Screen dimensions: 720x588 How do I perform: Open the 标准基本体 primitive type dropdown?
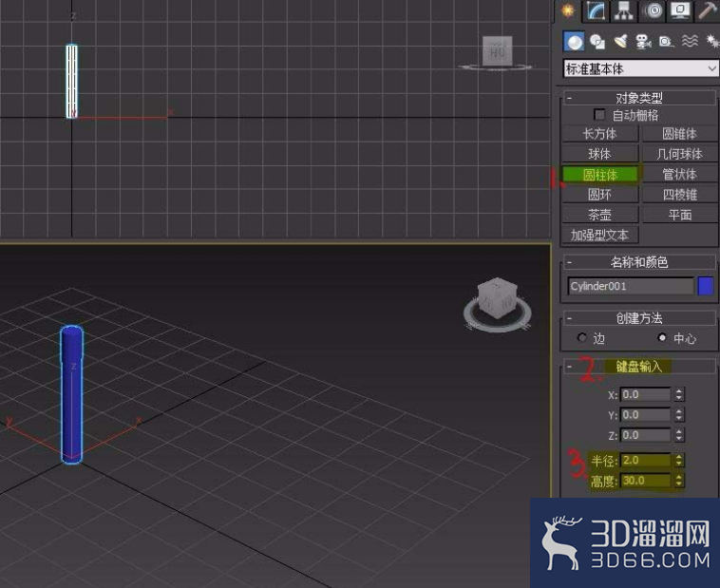(x=640, y=69)
